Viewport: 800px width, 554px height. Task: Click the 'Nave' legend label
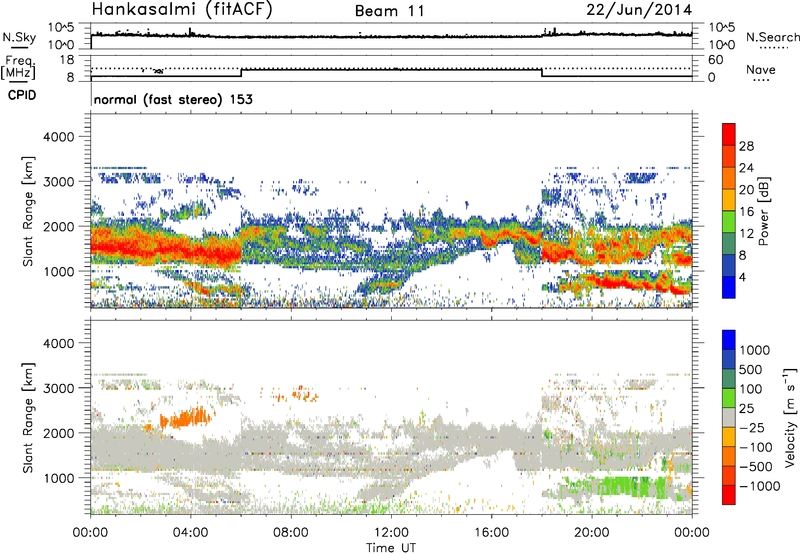pyautogui.click(x=761, y=69)
